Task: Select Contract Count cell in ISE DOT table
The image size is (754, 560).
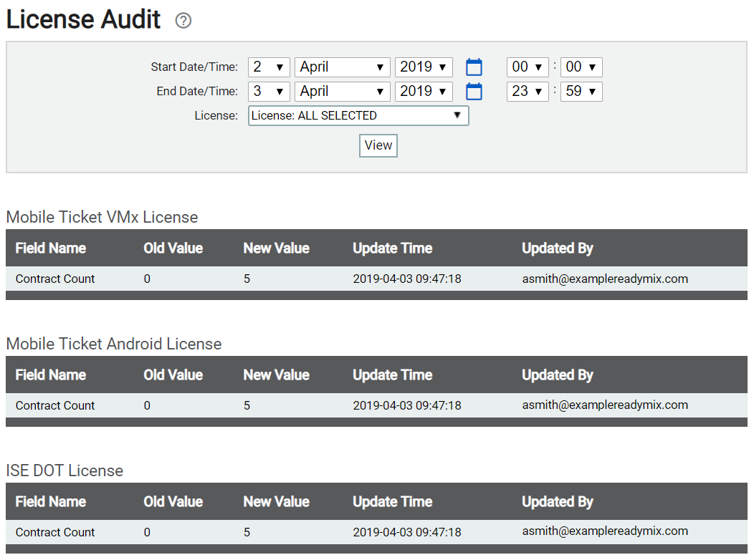Action: point(54,532)
